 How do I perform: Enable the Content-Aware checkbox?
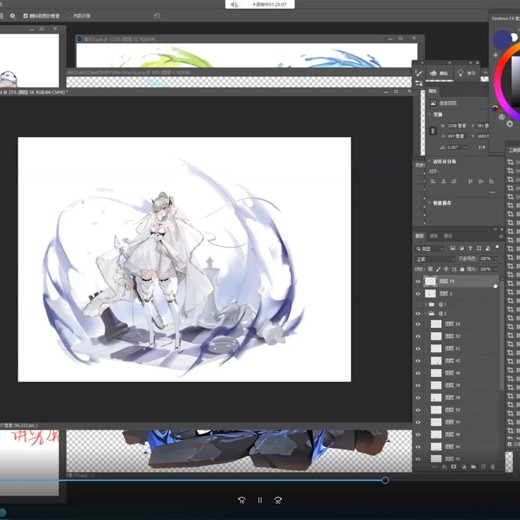69,16
